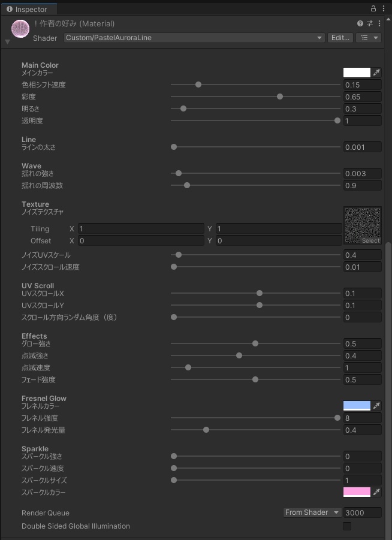
Task: Enable Double Sided Global Illumination checkbox
Action: coord(347,526)
